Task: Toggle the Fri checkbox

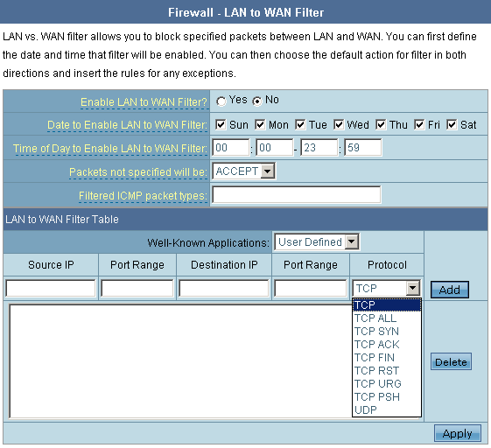Action: coord(419,124)
